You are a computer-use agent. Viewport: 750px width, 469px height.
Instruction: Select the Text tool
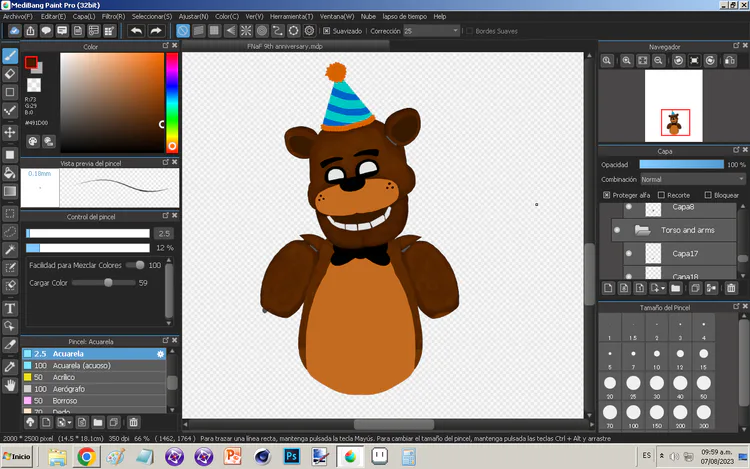coord(10,308)
